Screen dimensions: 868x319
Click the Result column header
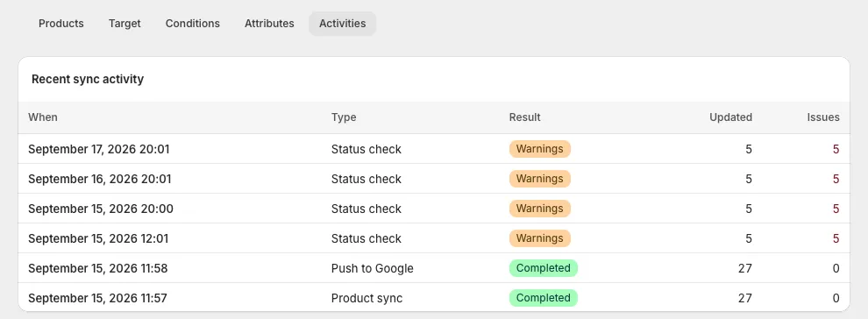click(525, 117)
